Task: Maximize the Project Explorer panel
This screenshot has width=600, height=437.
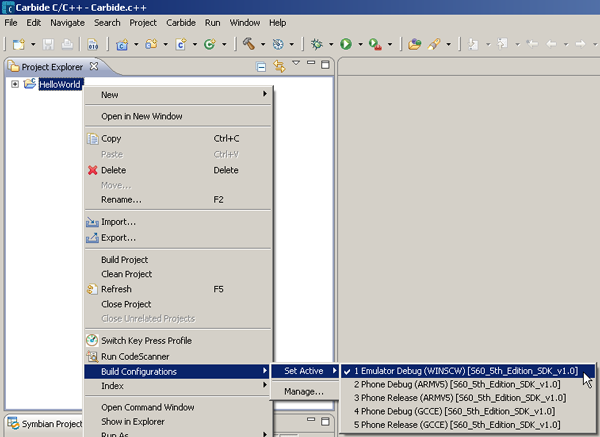Action: click(x=325, y=65)
